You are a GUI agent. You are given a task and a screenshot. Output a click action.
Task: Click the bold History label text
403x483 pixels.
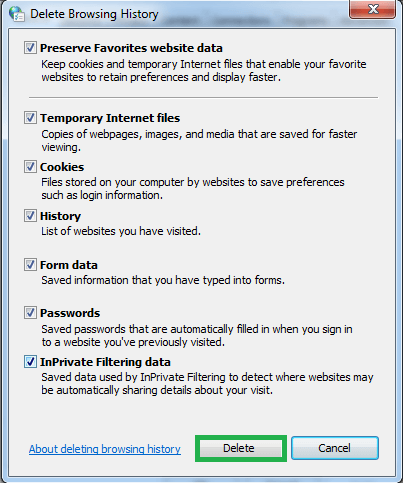coord(60,216)
